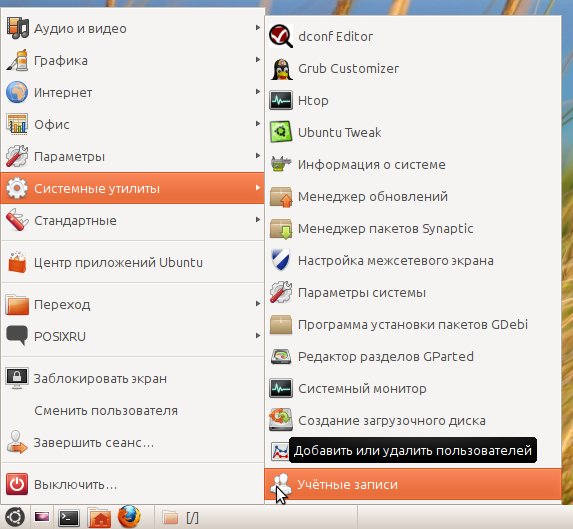573x529 pixels.
Task: Click the Стандартные pocket-knife icon
Action: (x=17, y=220)
